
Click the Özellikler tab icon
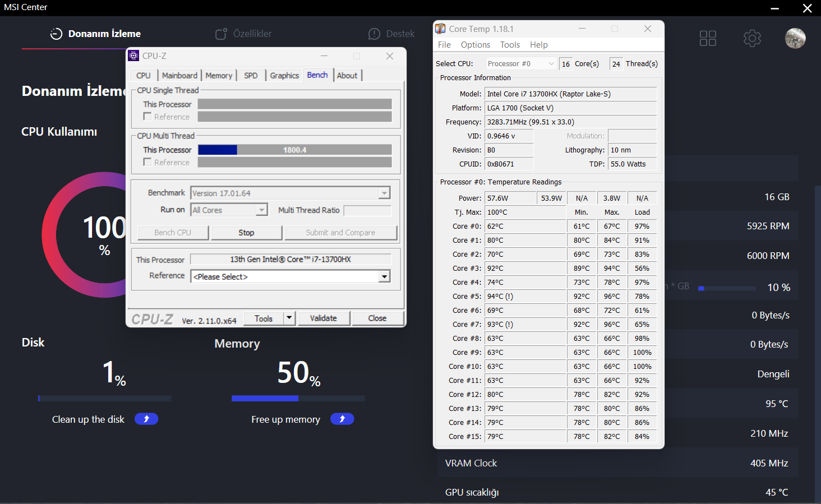(222, 34)
